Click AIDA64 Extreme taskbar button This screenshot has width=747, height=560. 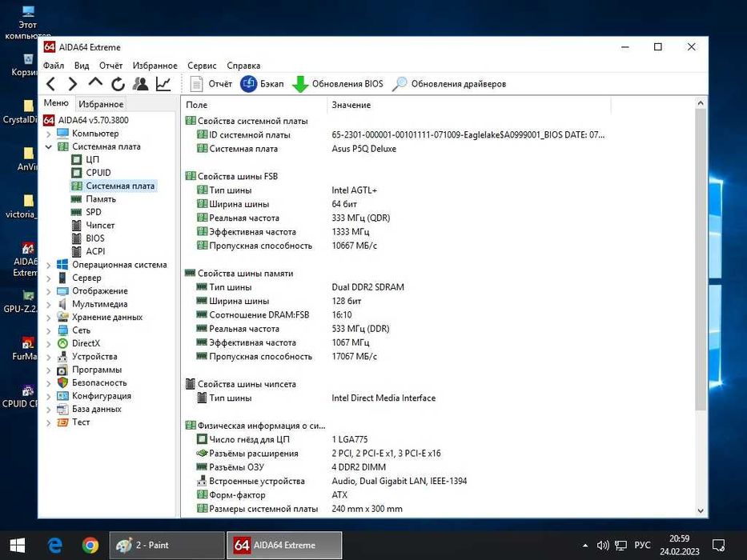(x=284, y=546)
